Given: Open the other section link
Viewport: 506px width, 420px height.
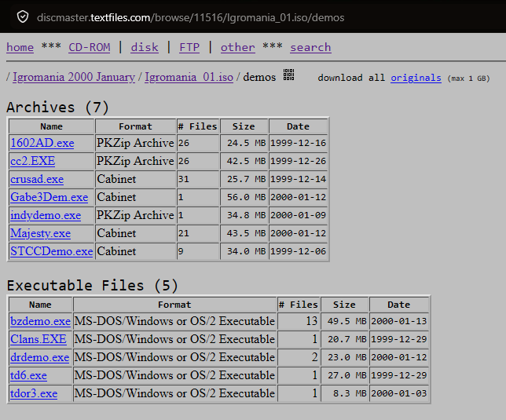Looking at the screenshot, I should (x=238, y=47).
